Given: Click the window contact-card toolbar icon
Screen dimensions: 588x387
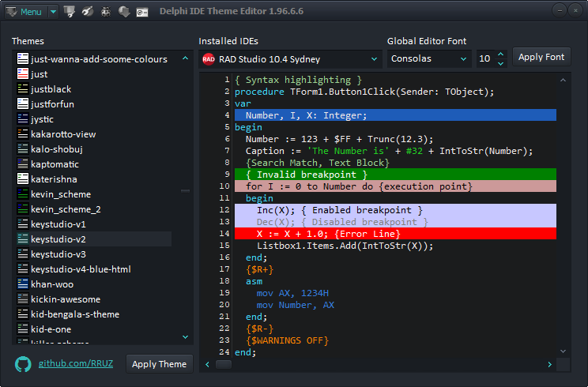Looking at the screenshot, I should tap(142, 13).
